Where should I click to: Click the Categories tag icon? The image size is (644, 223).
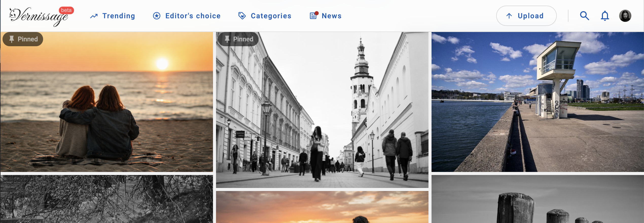point(242,16)
